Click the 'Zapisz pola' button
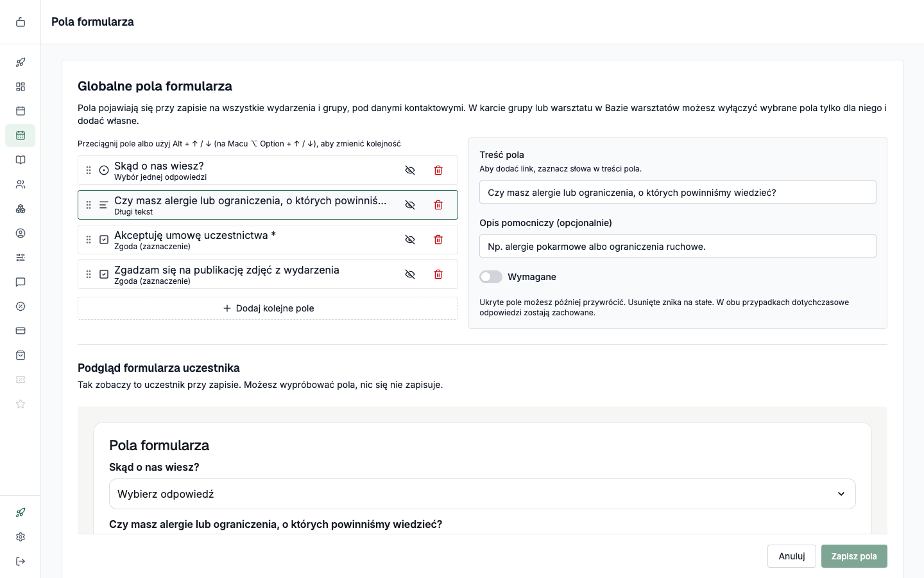 [x=854, y=556]
